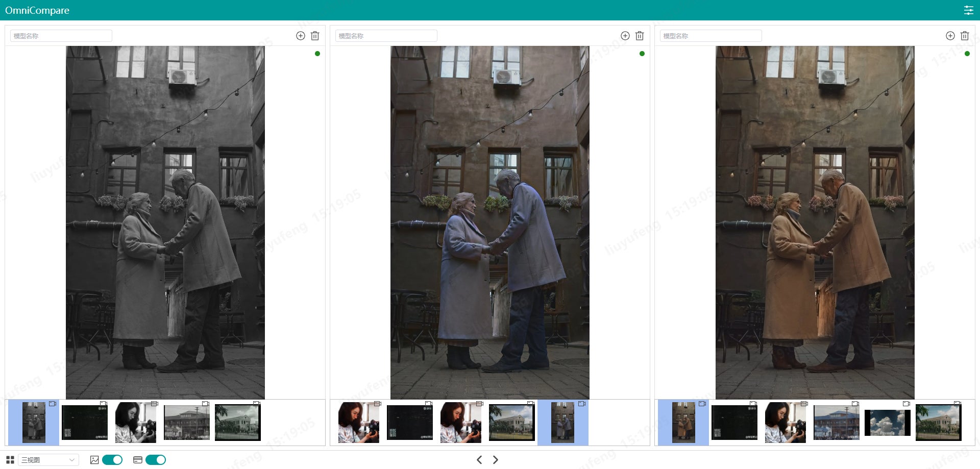Image resolution: width=980 pixels, height=469 pixels.
Task: Delete the middle panel with trash icon
Action: point(640,36)
